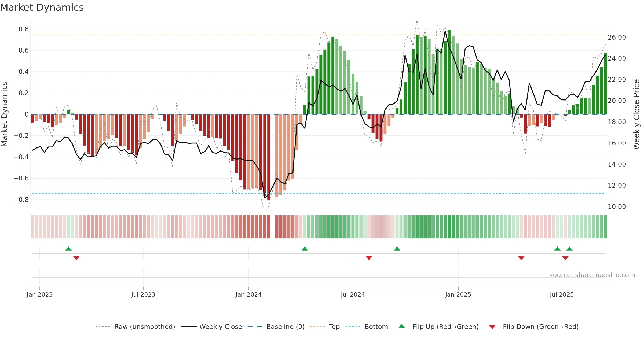Viewport: 644px width, 362px height.
Task: Click the dark green heat strip segment near December 2024
Action: point(449,227)
